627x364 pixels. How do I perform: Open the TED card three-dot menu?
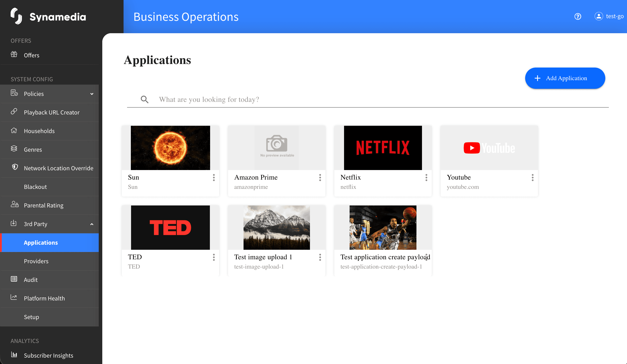[214, 257]
